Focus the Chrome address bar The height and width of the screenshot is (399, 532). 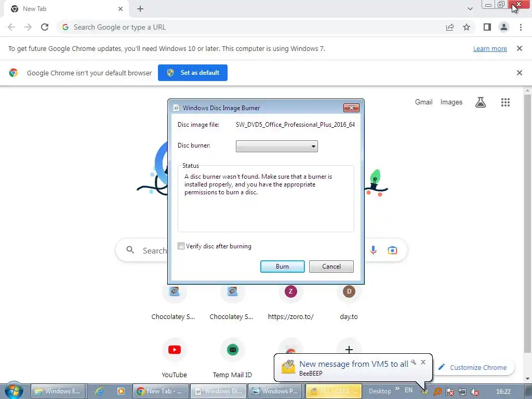(x=251, y=27)
